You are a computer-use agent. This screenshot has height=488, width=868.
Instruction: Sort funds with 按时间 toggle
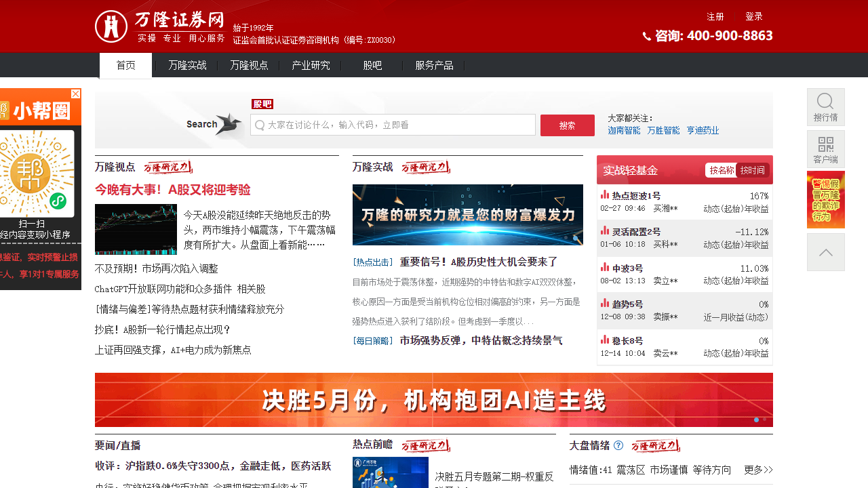752,170
